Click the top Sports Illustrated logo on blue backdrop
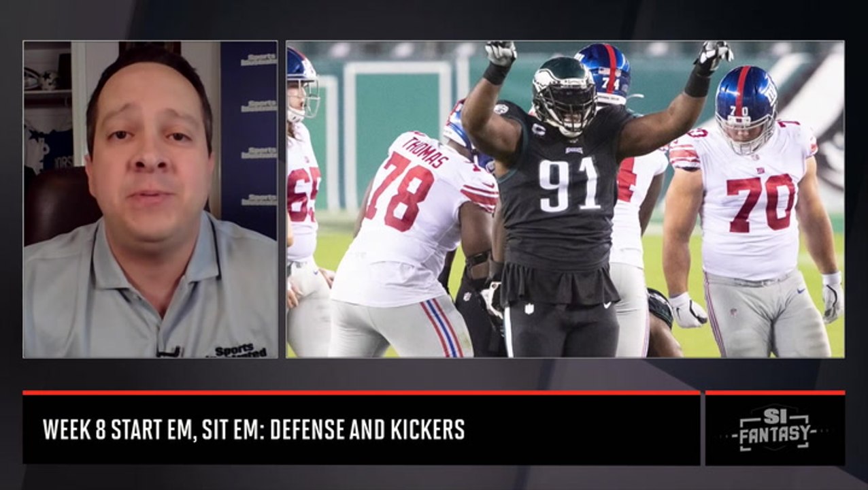This screenshot has height=490, width=868. 258,60
